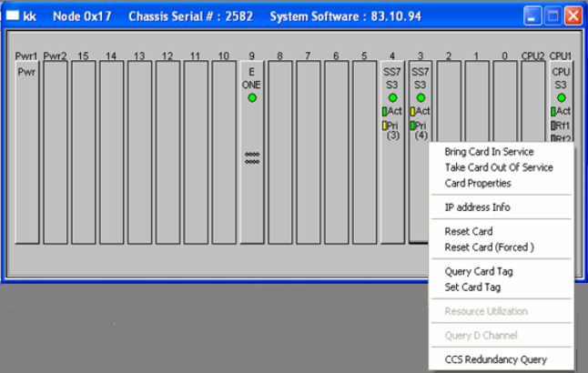Maximize the kk chassis window
Image resolution: width=588 pixels, height=373 pixels.
tap(553, 15)
